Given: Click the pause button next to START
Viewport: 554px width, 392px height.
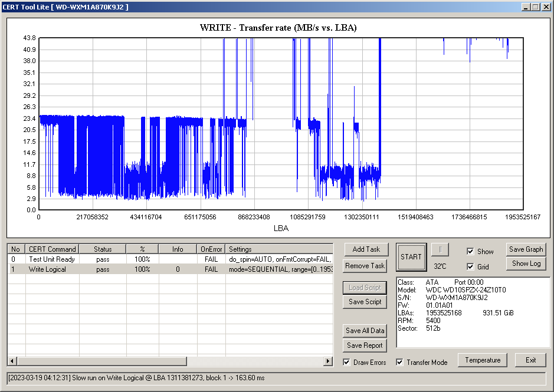Looking at the screenshot, I should 440,249.
